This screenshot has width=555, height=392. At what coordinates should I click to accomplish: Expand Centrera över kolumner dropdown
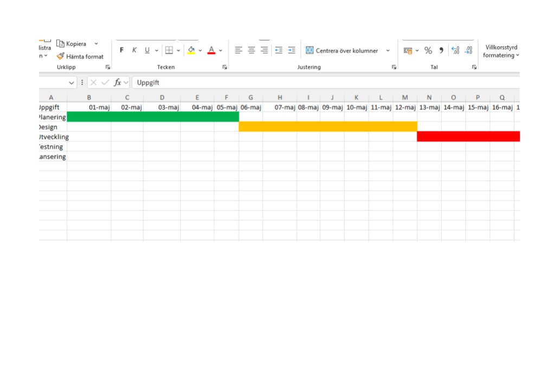click(x=388, y=50)
